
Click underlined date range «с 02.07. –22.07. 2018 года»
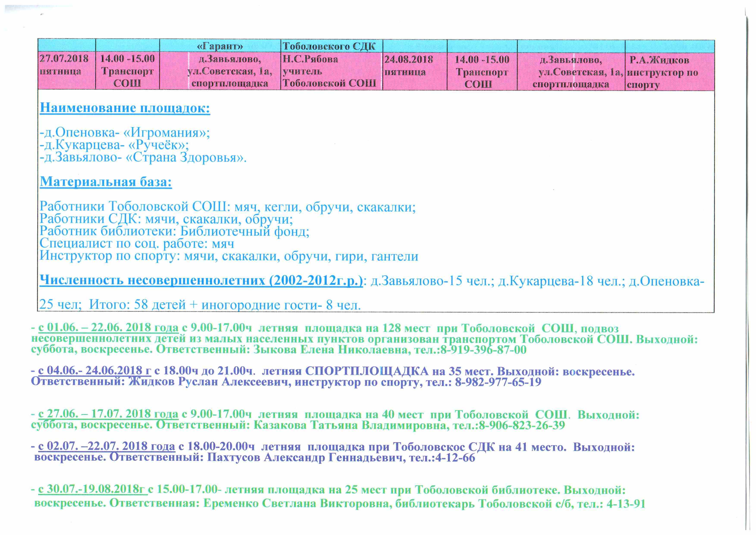[x=107, y=447]
